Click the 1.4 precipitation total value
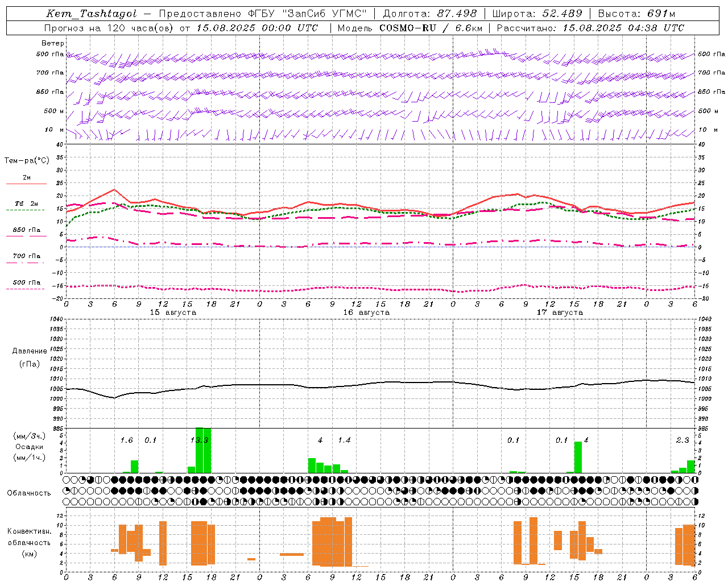This screenshot has width=728, height=582. (x=344, y=440)
